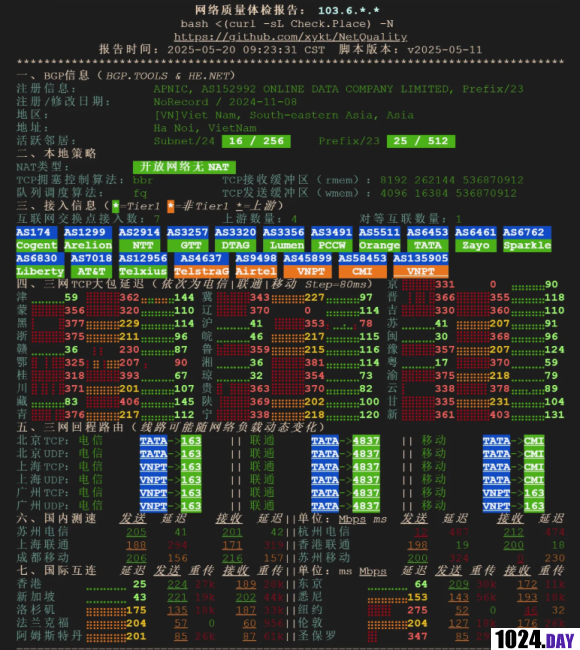Select the AS4637 TelstraG badge
The height and width of the screenshot is (650, 580).
201,265
